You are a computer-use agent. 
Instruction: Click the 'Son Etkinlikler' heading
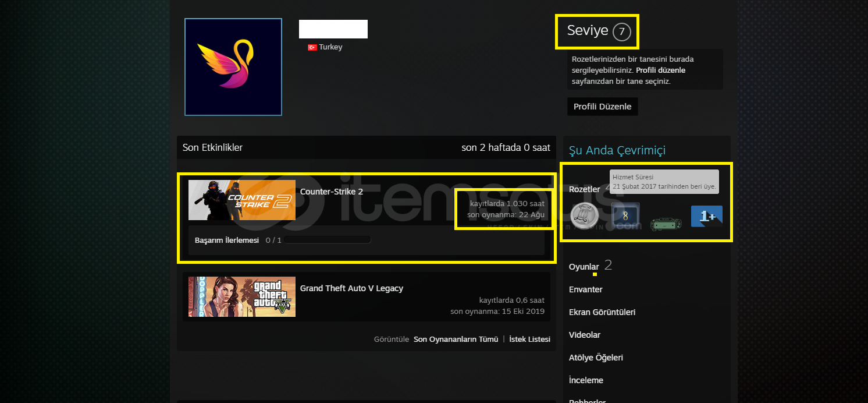click(x=213, y=147)
